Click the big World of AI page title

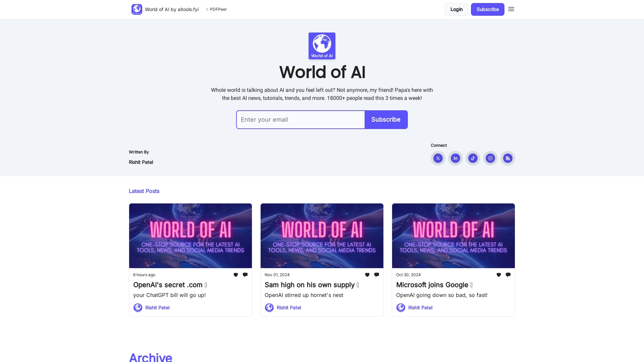(x=322, y=72)
